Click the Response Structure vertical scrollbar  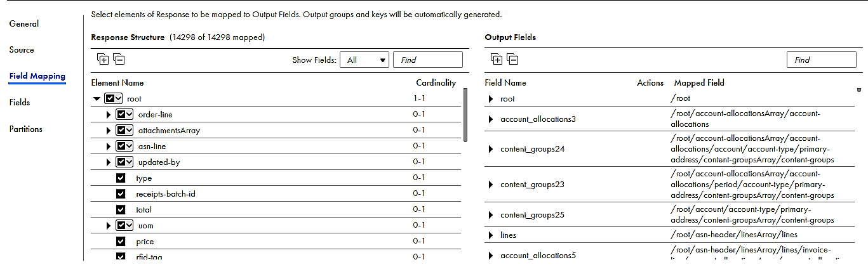466,115
